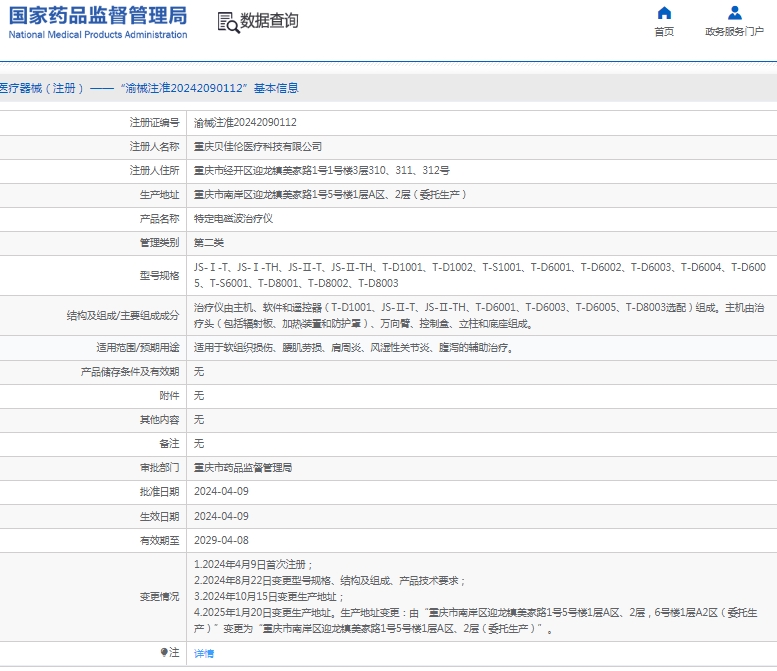Open 政务服务门户 link
Viewport: 777px width, 671px height.
point(734,32)
